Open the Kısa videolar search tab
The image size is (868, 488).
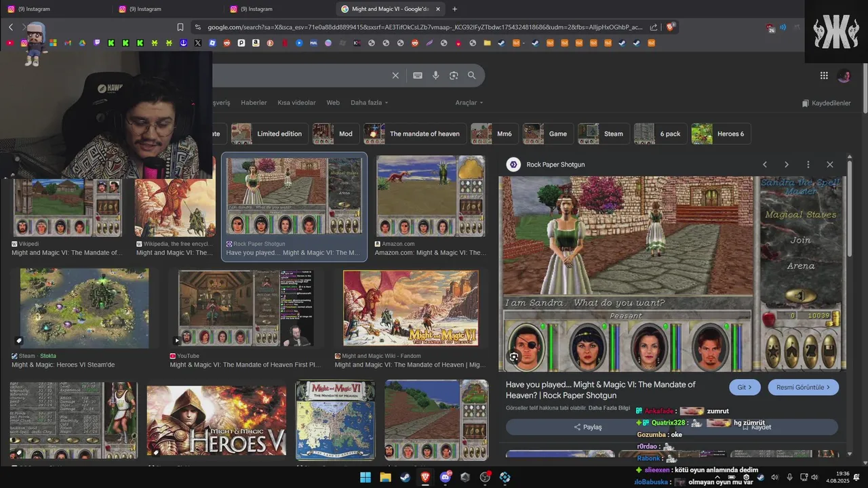pos(296,103)
